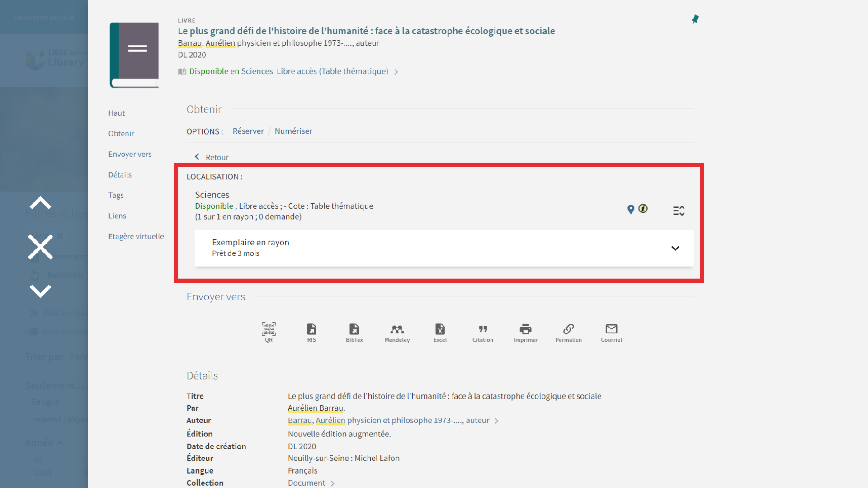Open the items sort/filter icon

point(679,211)
